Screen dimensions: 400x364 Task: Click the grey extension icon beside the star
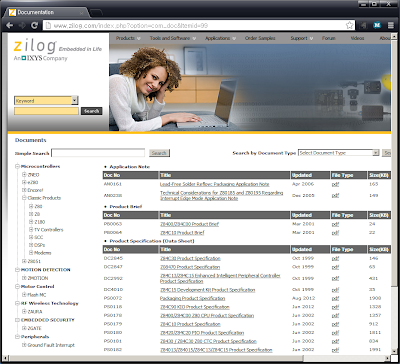coord(364,25)
